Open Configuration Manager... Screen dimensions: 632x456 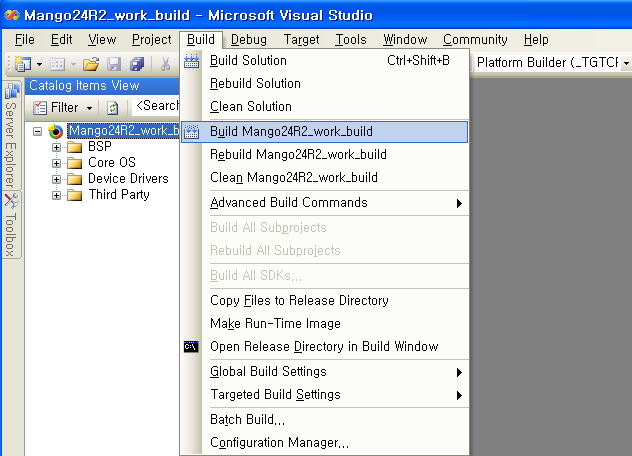pos(324,443)
